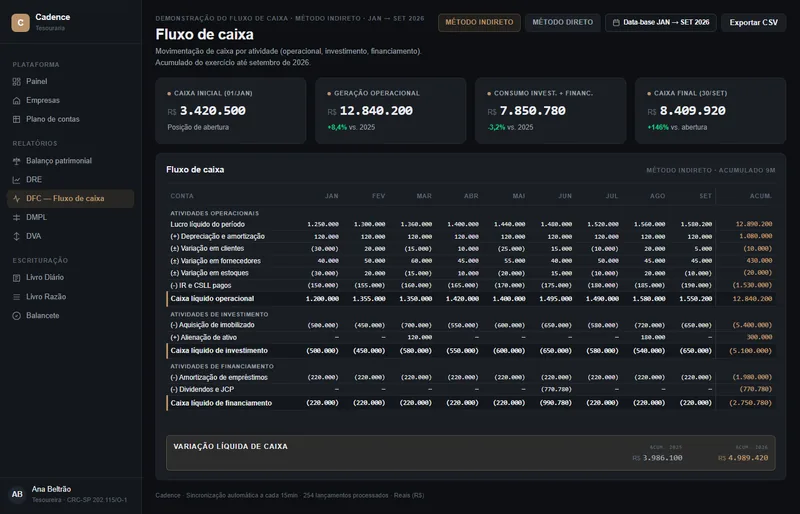Click the Caixa Final (30/SET) card
This screenshot has height=514, width=800.
point(710,111)
